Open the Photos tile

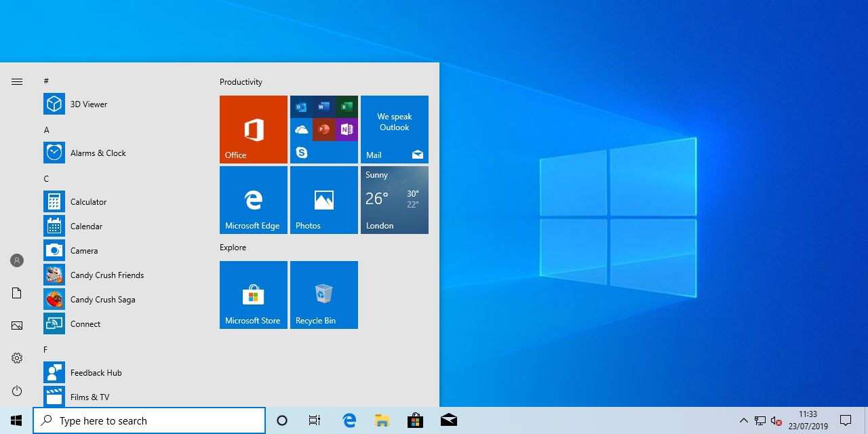pos(323,199)
